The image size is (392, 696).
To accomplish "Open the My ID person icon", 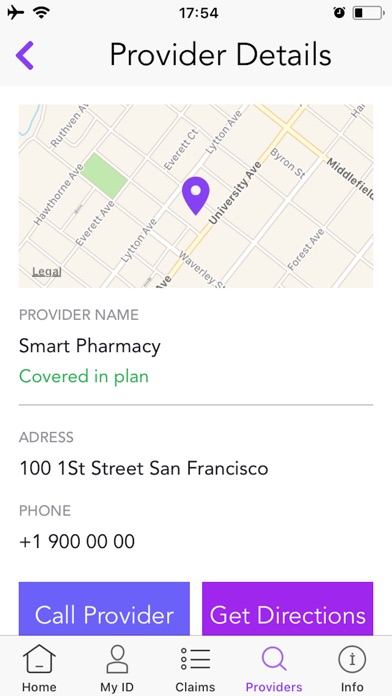I will click(x=117, y=659).
